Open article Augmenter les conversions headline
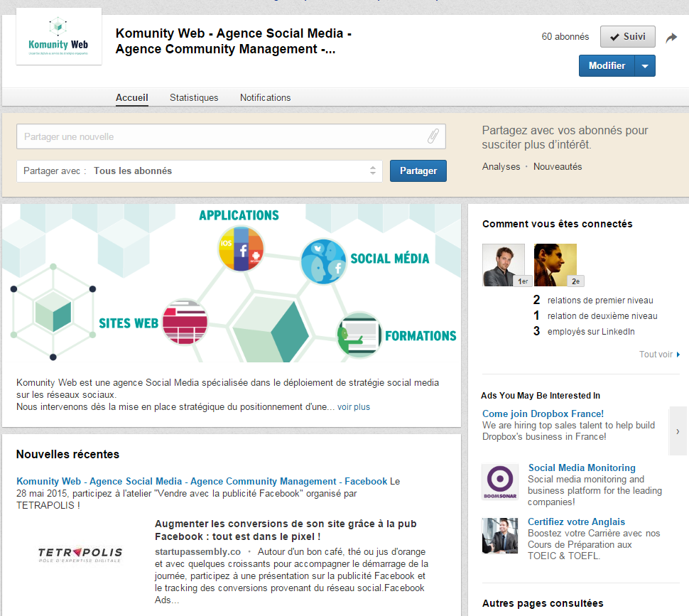The width and height of the screenshot is (689, 616). tap(286, 530)
